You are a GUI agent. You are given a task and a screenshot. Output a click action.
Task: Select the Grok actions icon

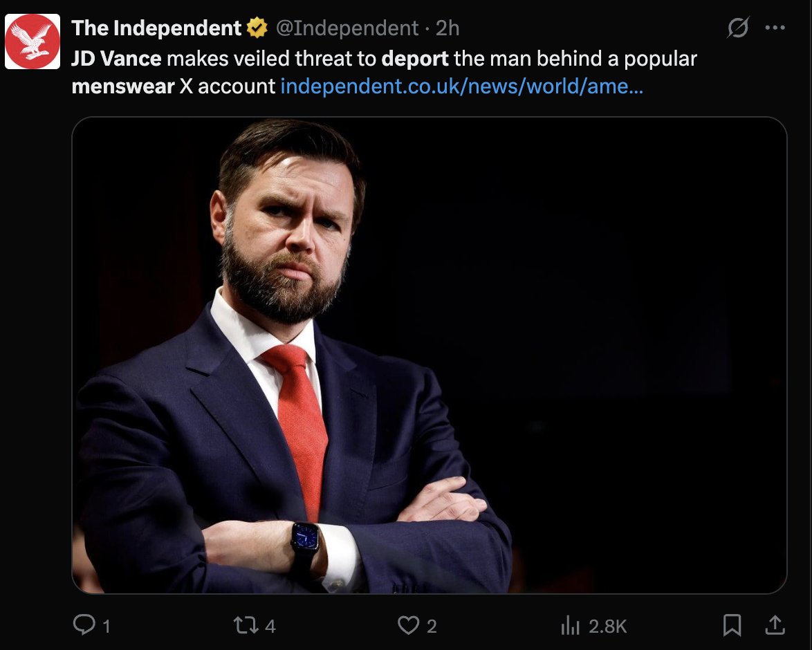pyautogui.click(x=738, y=26)
